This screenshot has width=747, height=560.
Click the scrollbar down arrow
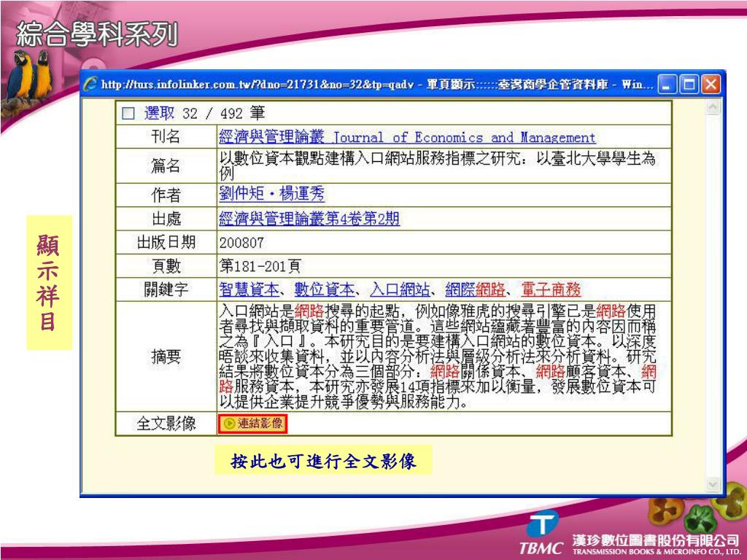[713, 485]
